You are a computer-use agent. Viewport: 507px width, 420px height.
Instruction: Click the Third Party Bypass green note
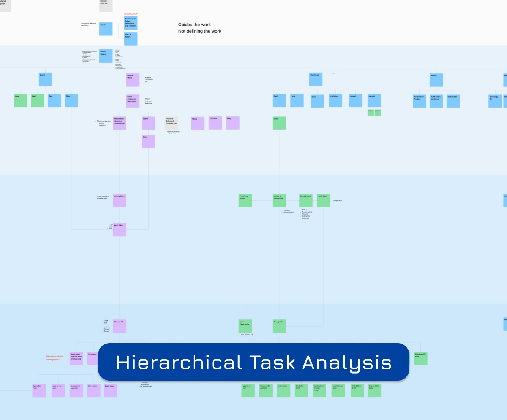pyautogui.click(x=245, y=200)
